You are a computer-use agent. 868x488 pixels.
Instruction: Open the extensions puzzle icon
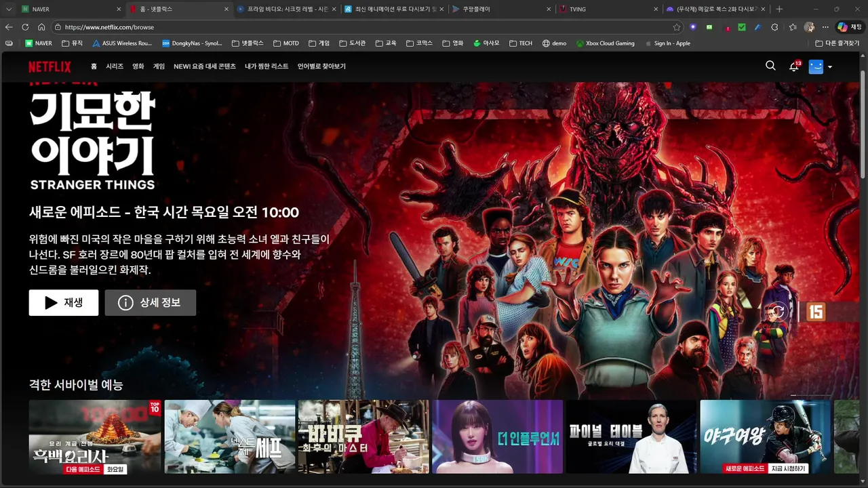pos(774,27)
